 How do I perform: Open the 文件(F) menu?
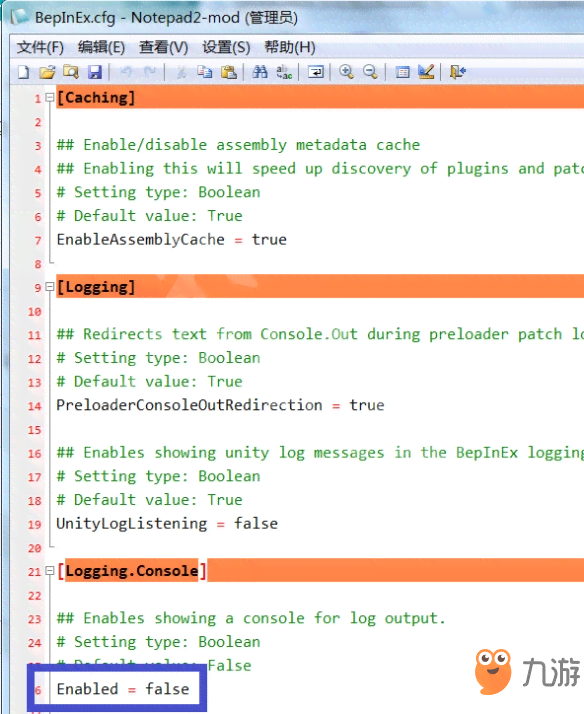40,47
